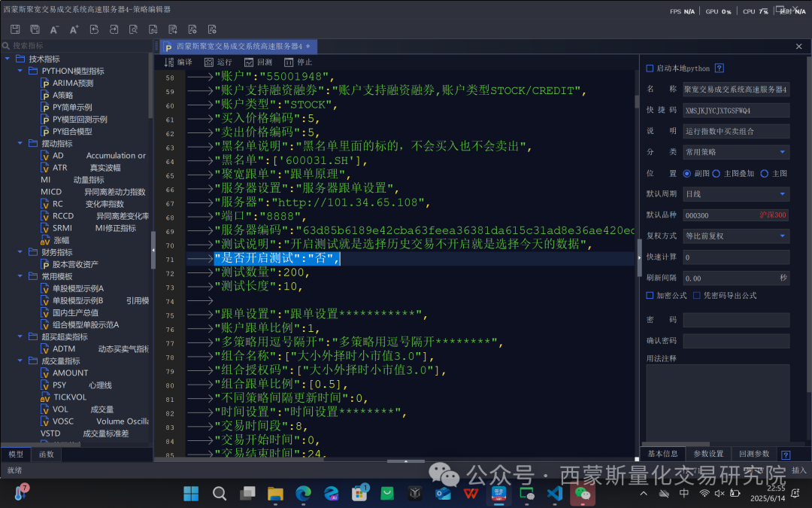
Task: Select the 副图 position radio button
Action: point(687,174)
